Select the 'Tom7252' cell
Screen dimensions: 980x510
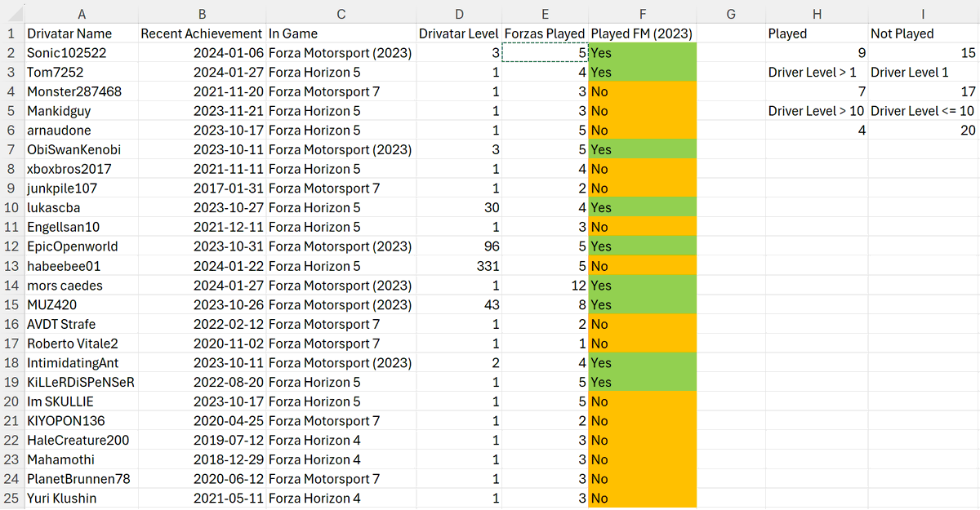click(x=82, y=72)
